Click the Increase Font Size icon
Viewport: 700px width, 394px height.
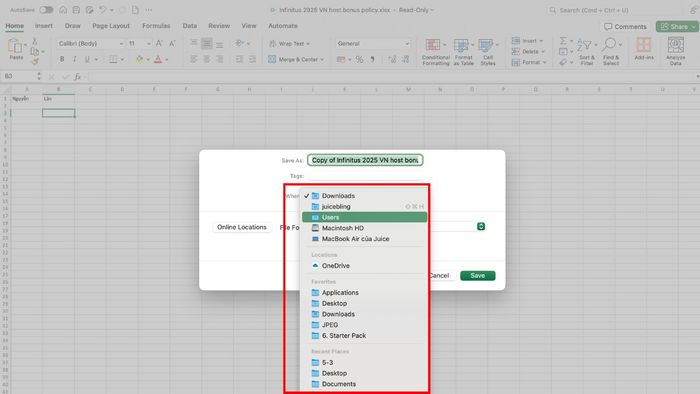point(159,43)
